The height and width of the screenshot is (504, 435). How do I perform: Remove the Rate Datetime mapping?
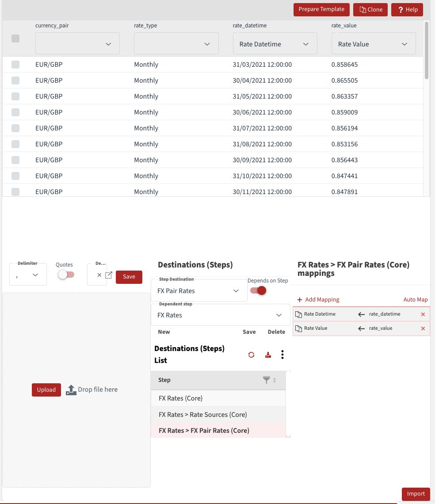click(423, 314)
